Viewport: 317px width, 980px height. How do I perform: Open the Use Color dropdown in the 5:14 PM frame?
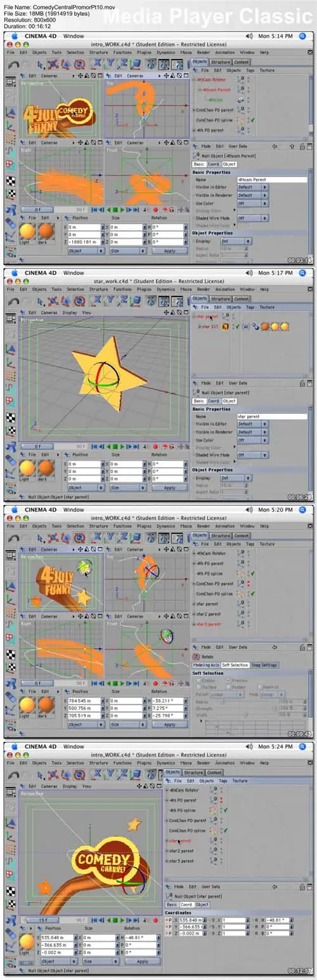252,203
